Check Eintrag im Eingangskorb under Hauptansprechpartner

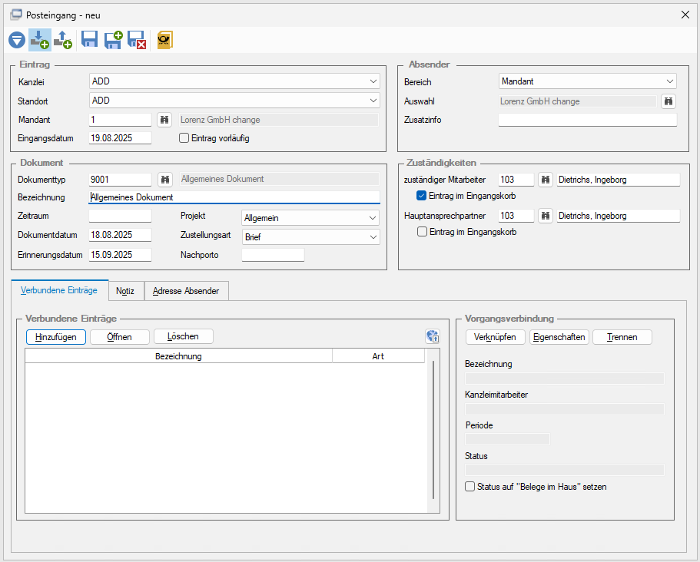coord(421,232)
